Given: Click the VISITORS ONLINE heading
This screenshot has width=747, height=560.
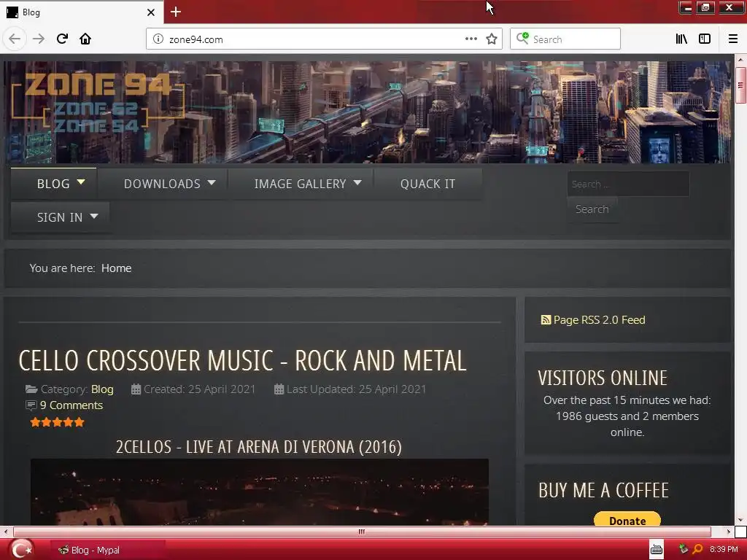Looking at the screenshot, I should [x=603, y=378].
